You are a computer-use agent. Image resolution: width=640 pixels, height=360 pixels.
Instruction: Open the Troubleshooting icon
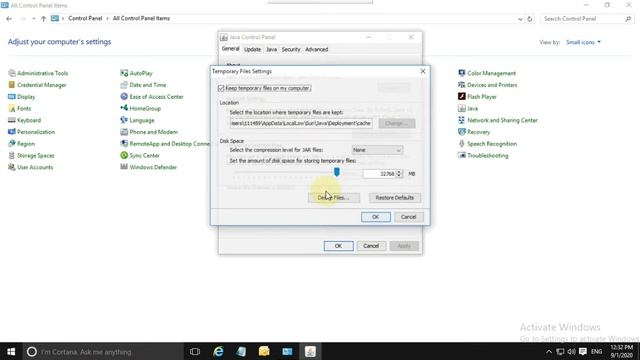[483, 156]
